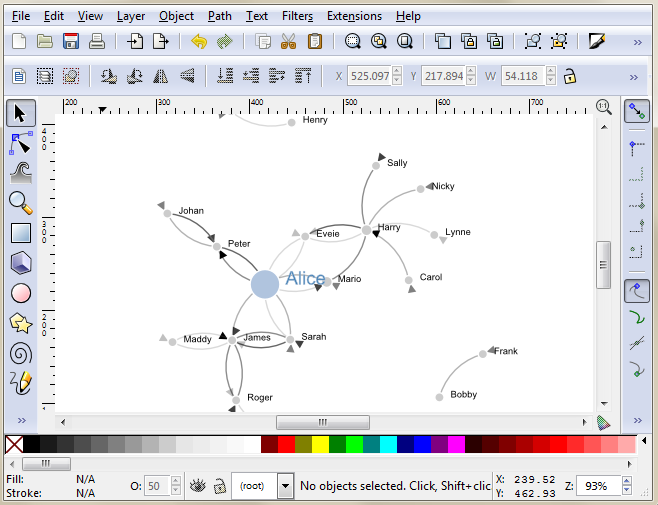Viewport: 658px width, 505px height.
Task: Select the Ellipse circle tool
Action: 21,293
